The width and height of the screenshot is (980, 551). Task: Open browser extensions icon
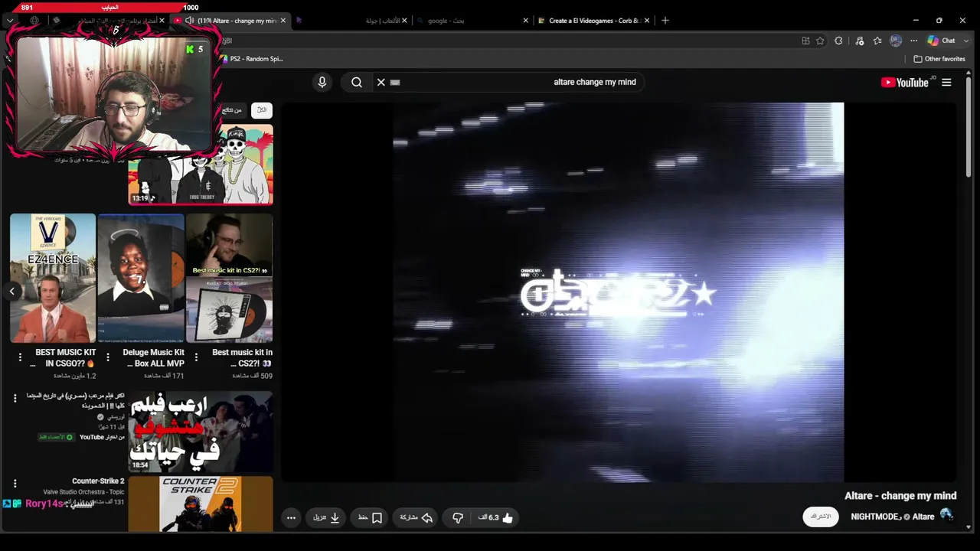[839, 41]
